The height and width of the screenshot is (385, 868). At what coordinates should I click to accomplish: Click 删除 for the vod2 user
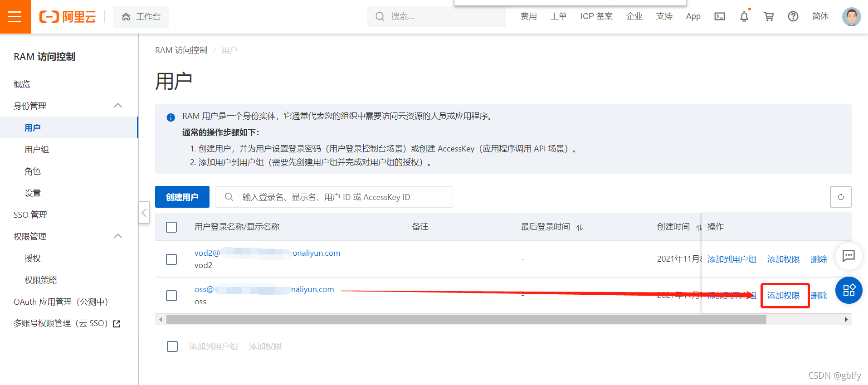coord(819,259)
